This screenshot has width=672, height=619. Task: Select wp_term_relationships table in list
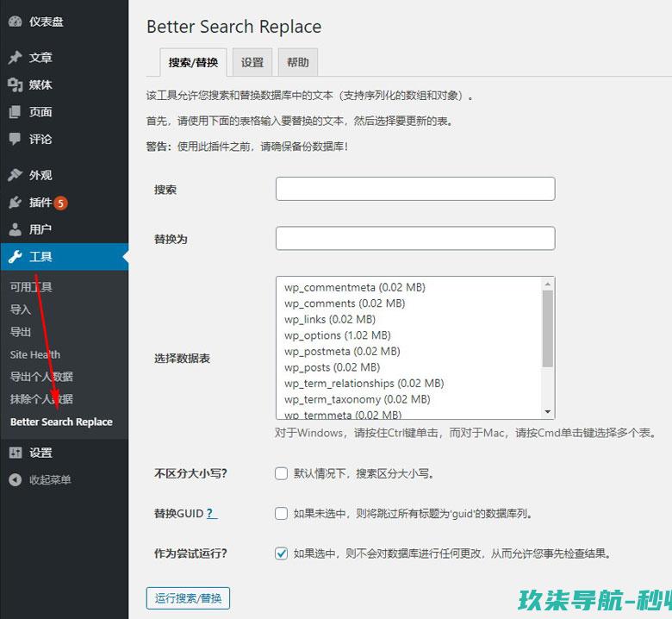[x=364, y=383]
